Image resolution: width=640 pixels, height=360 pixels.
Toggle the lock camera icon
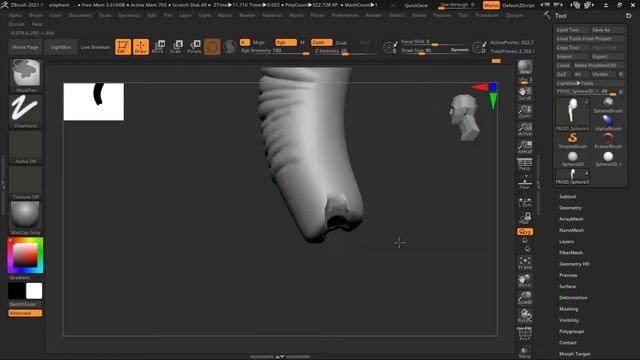pos(525,218)
